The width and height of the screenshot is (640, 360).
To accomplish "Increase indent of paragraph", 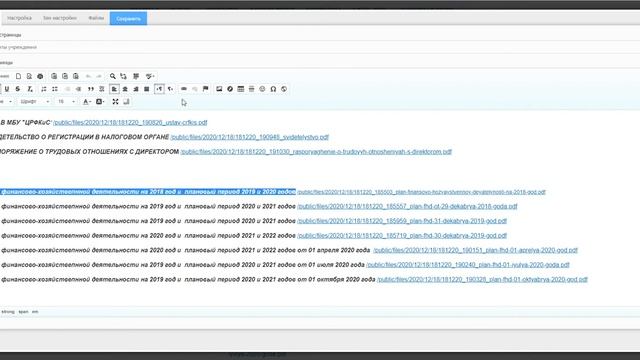I will (x=78, y=89).
